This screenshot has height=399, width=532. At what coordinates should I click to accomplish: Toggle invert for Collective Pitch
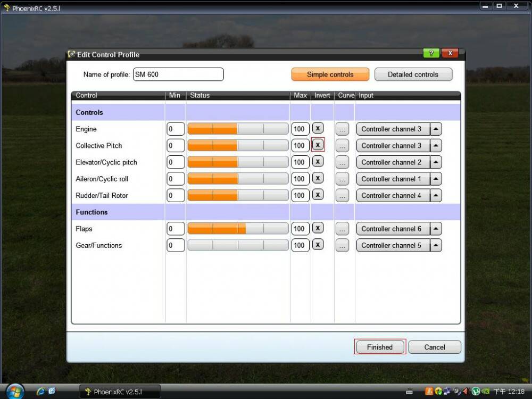tap(318, 145)
